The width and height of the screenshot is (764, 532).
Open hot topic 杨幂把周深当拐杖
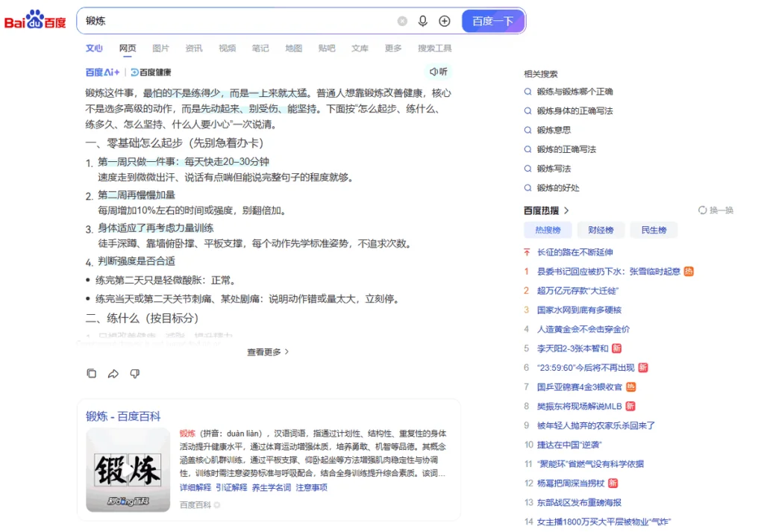(571, 484)
